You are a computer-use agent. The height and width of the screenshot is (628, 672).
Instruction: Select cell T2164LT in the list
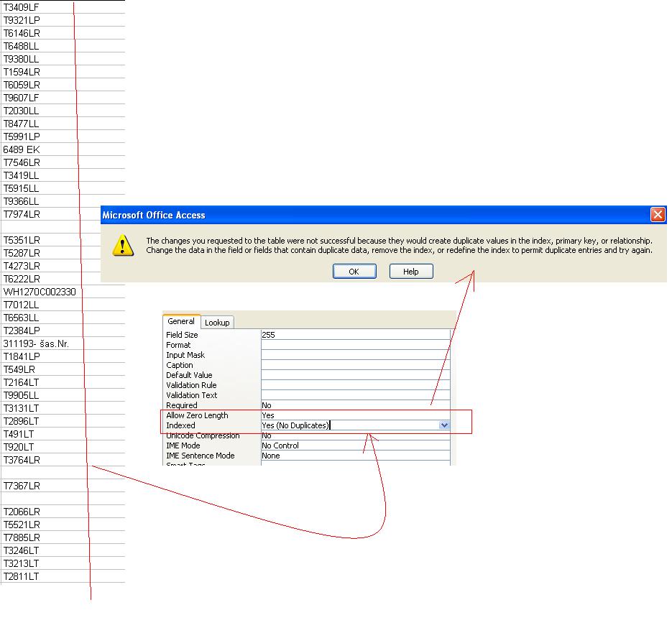click(63, 382)
